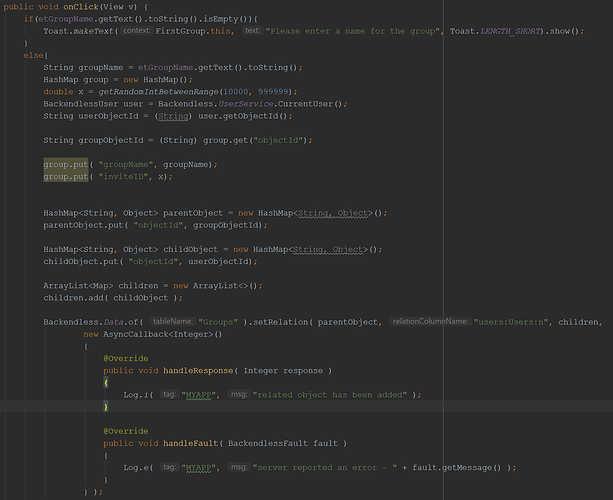Click Data in Backendless.Data.of
Screen dimensions: 613x500
tap(113, 322)
